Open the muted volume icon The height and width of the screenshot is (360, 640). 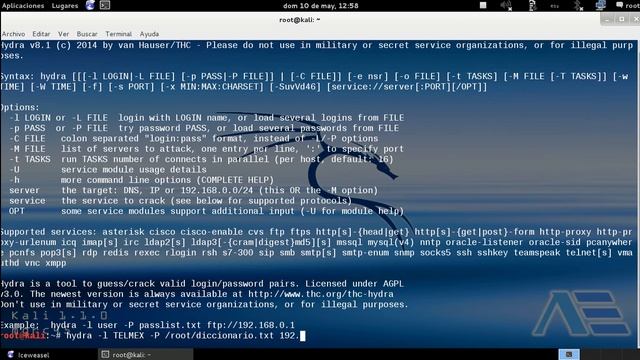(x=506, y=5)
